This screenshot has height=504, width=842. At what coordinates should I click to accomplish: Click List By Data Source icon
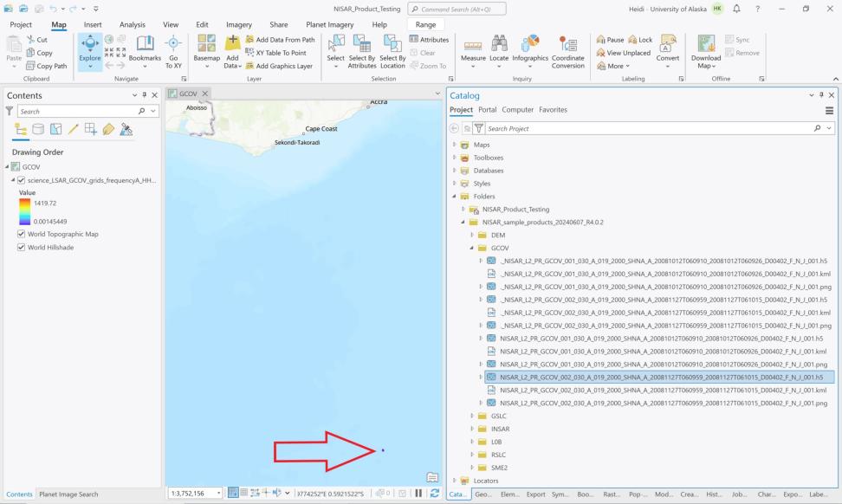[x=38, y=129]
